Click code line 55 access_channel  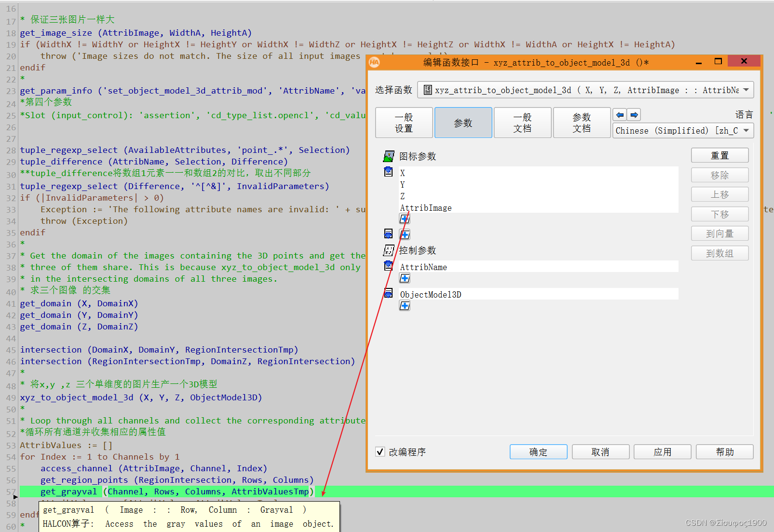tap(154, 468)
